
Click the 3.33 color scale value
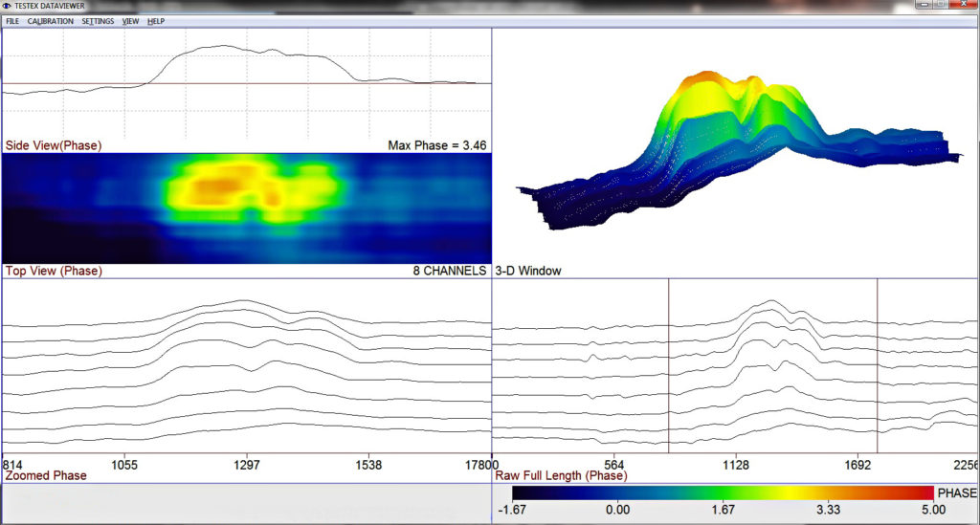click(828, 510)
